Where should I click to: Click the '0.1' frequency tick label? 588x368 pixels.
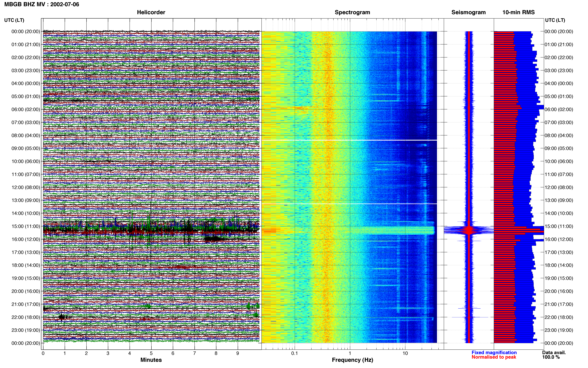[295, 353]
